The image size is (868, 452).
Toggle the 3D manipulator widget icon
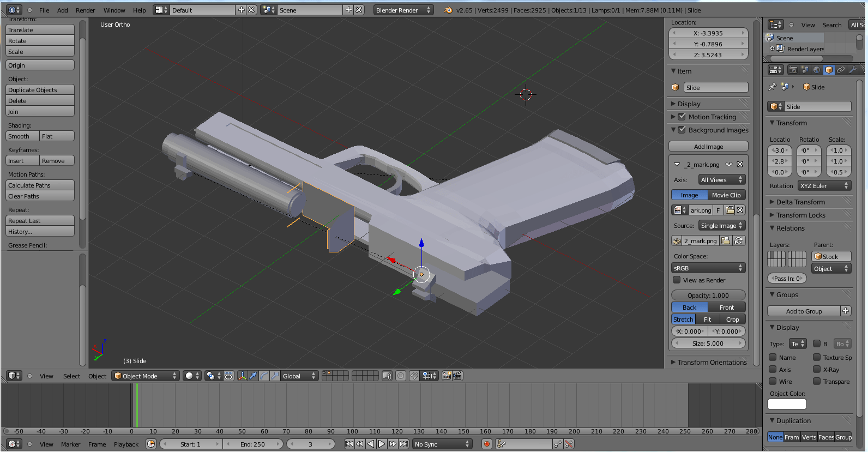[242, 376]
